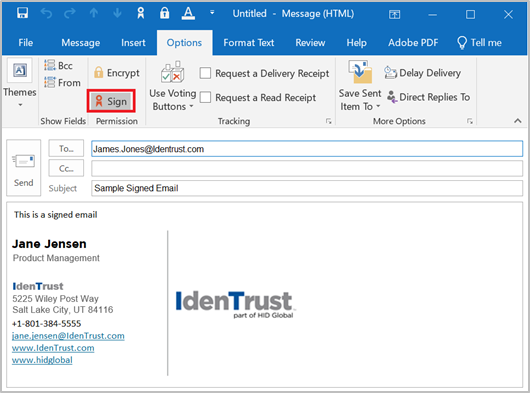The height and width of the screenshot is (393, 530).
Task: Open Tracking group dialog launcher
Action: tap(329, 121)
